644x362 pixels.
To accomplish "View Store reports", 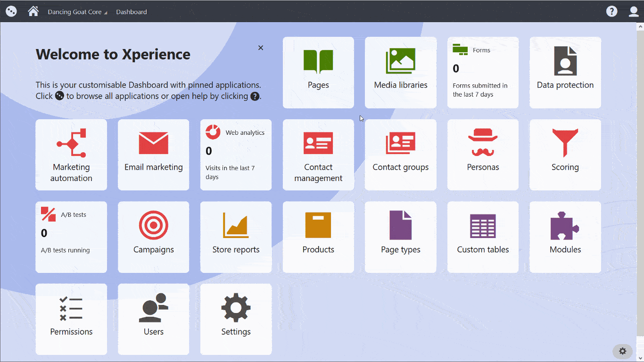I will tap(236, 237).
